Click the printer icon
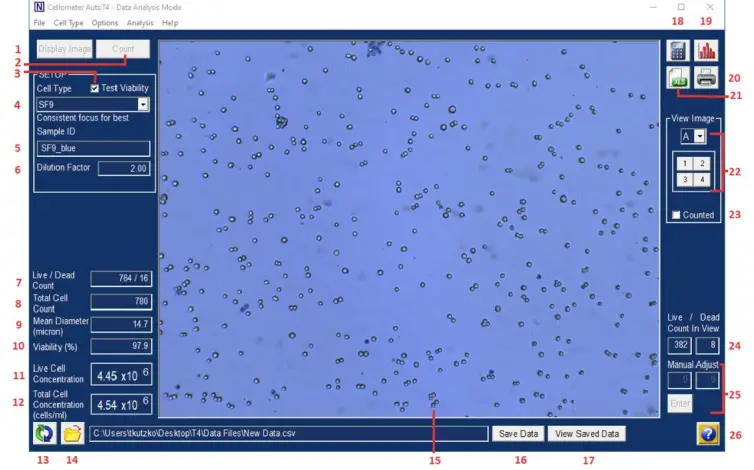 706,77
